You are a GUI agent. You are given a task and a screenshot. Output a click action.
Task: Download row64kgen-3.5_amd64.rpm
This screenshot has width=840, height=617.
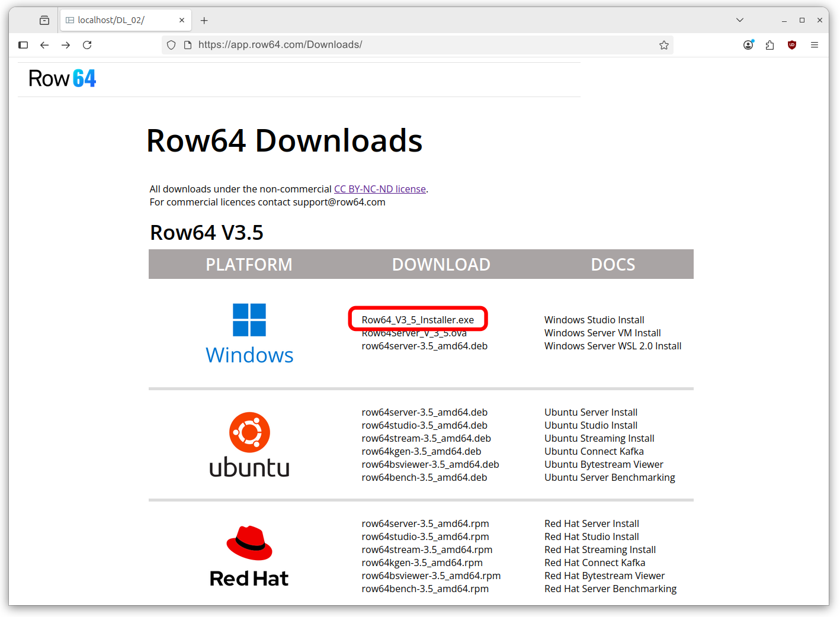pos(422,563)
